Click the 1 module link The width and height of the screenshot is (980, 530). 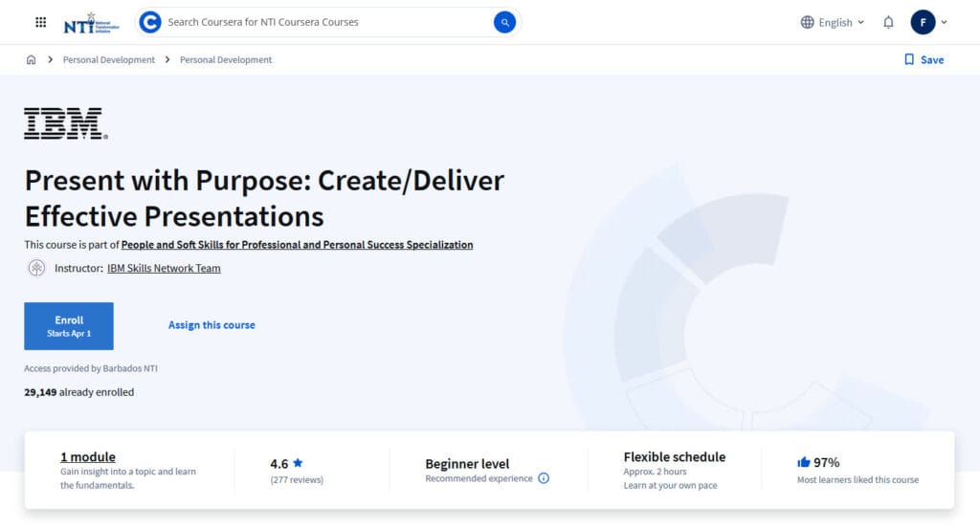(x=88, y=457)
